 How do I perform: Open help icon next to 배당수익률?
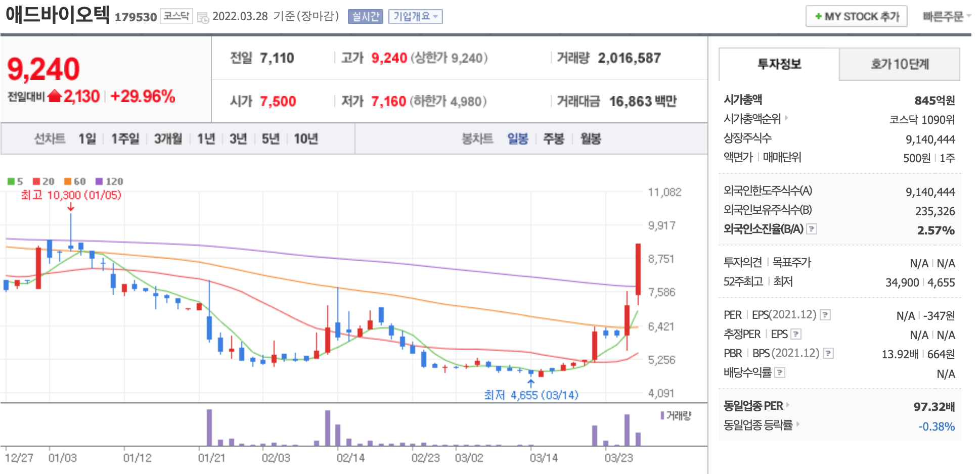coord(780,372)
